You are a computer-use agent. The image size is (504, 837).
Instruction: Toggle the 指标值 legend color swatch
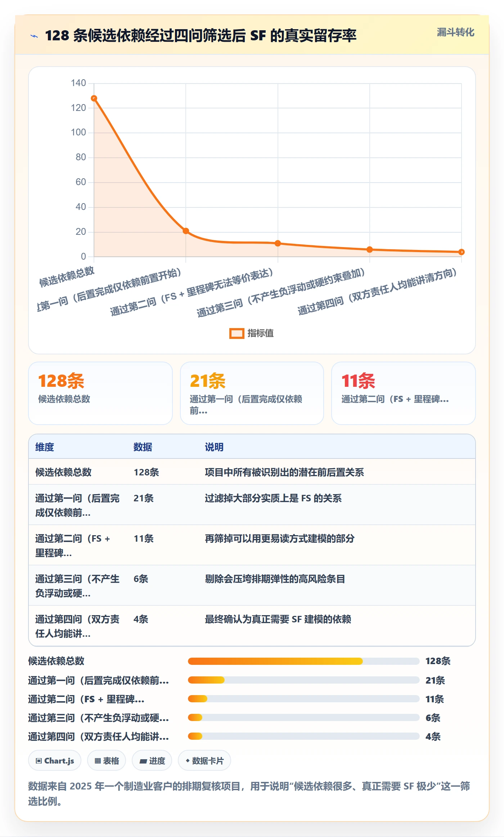click(237, 334)
